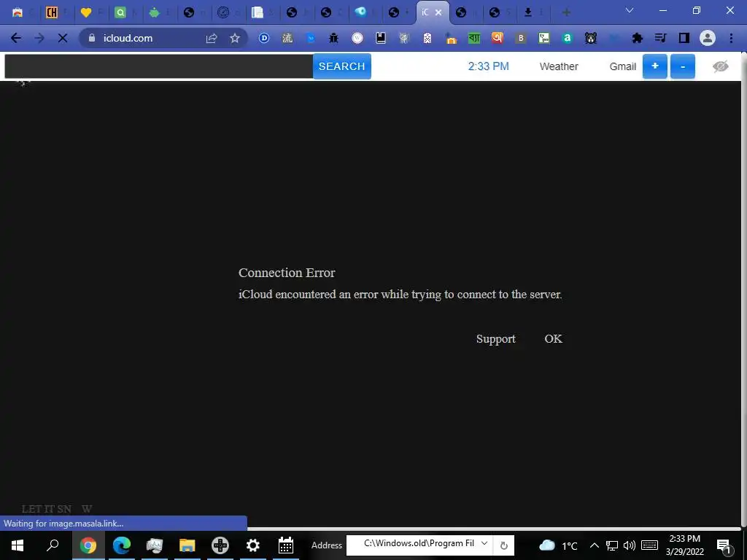Open the black bug extension icon
Viewport: 747px width, 560px height.
click(x=333, y=38)
